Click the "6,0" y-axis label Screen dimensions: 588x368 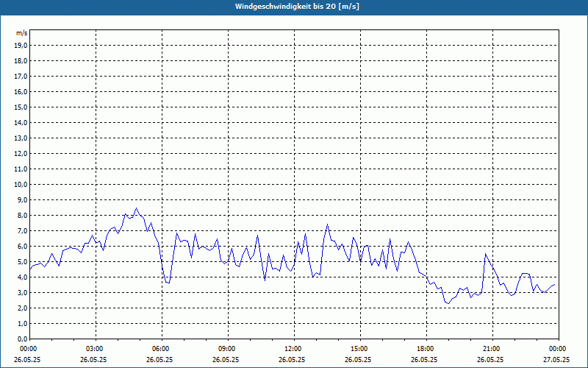[22, 247]
